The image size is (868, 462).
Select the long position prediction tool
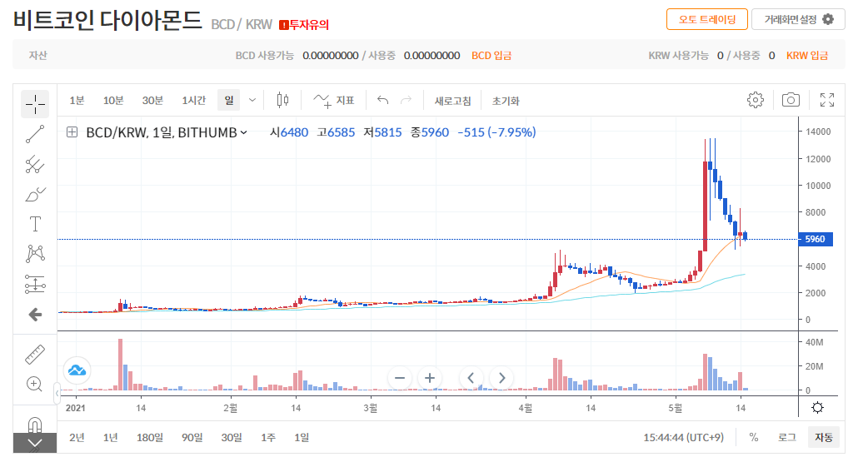[35, 284]
